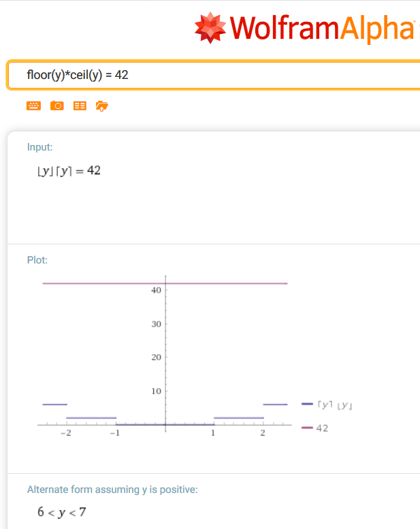The image size is (420, 529).
Task: Click the "Alternate form assuming y is positive" heading
Action: click(112, 489)
